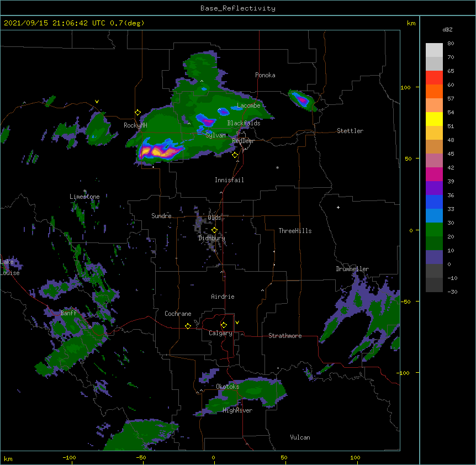
Task: Click the Ponoka city label
Action: coord(265,75)
